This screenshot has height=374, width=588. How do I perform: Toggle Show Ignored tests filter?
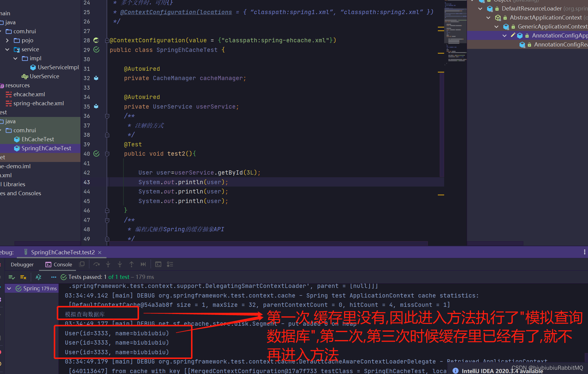pyautogui.click(x=23, y=277)
